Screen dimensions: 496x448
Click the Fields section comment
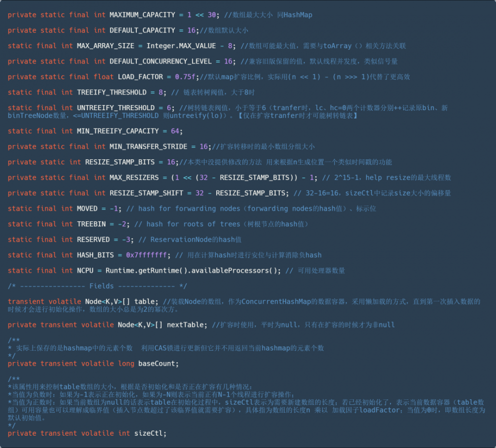[x=97, y=286]
